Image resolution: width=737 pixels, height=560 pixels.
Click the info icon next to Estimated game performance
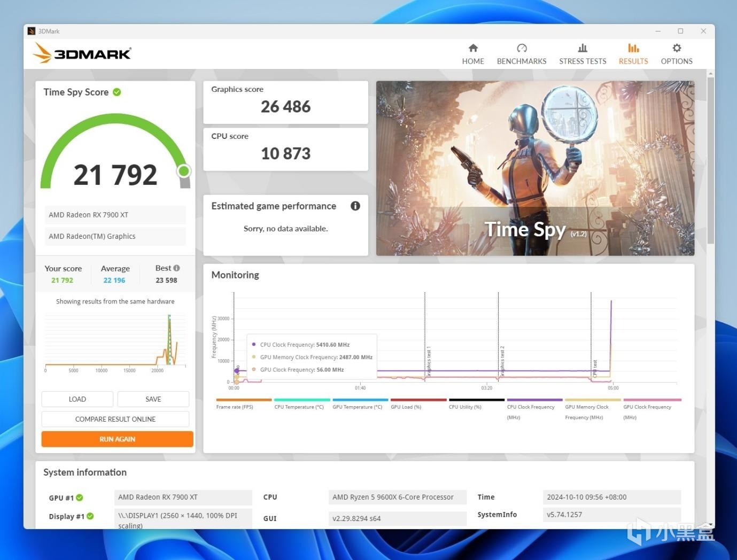coord(355,206)
